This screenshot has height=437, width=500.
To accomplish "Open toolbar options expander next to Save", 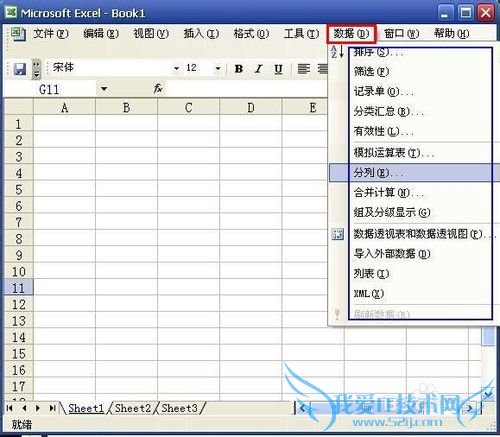I will [36, 69].
